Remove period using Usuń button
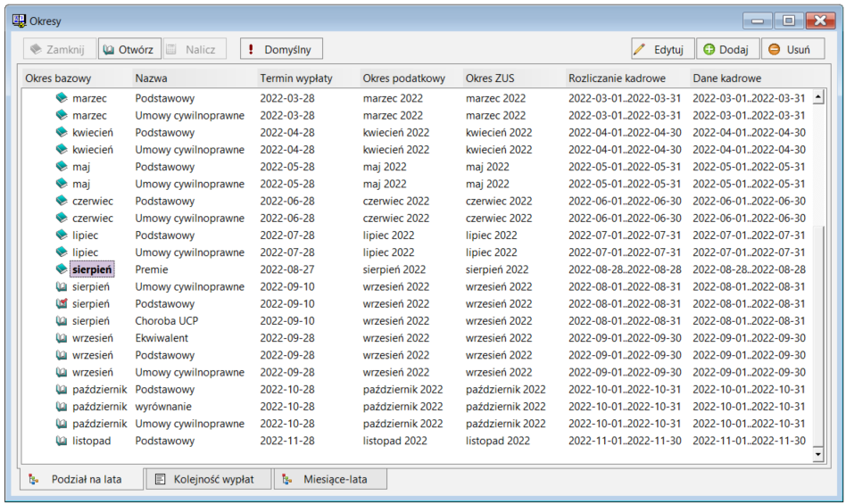 tap(792, 49)
